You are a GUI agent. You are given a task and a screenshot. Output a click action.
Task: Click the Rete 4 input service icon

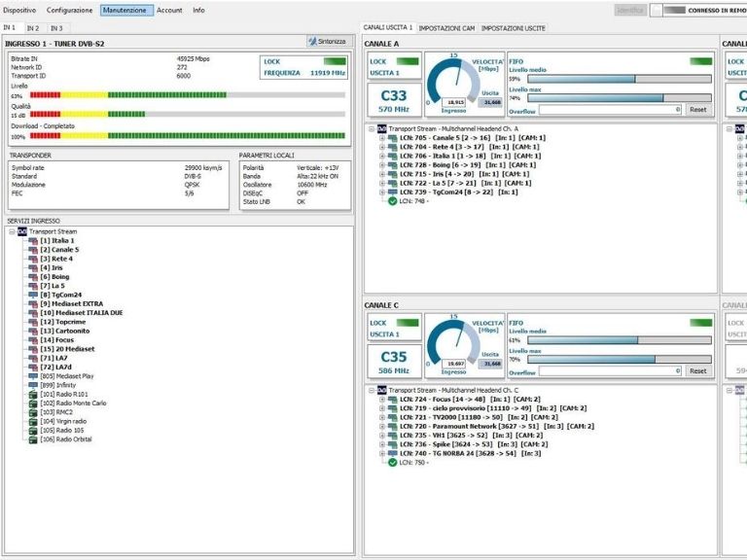pyautogui.click(x=33, y=259)
